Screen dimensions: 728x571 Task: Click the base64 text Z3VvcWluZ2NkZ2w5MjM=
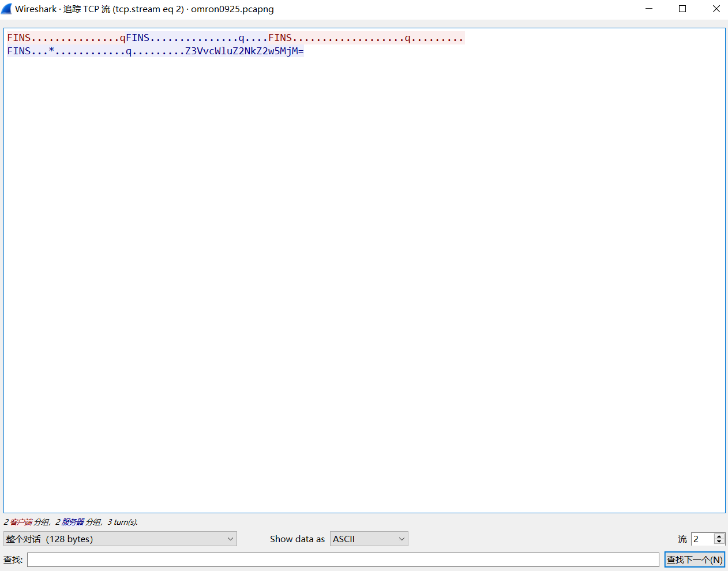tap(245, 51)
